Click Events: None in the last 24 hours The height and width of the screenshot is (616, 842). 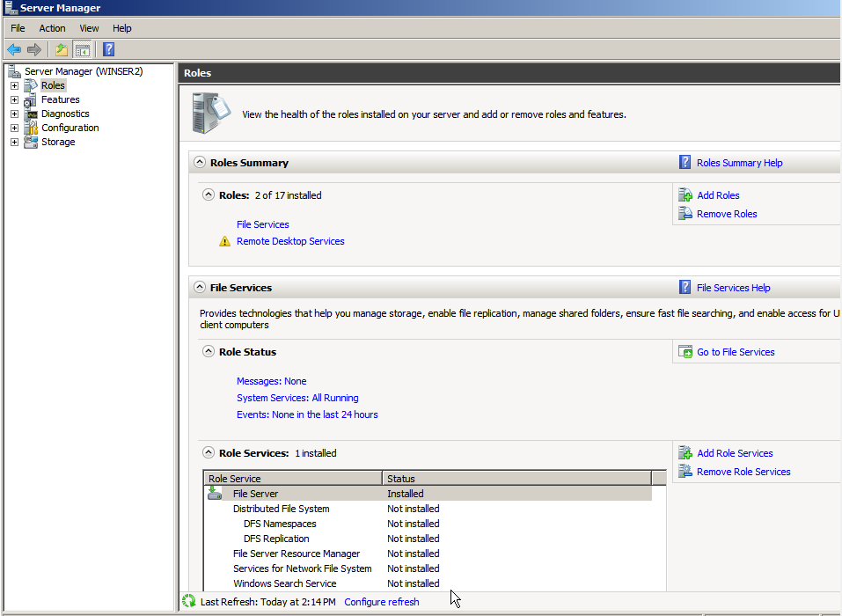pyautogui.click(x=307, y=414)
